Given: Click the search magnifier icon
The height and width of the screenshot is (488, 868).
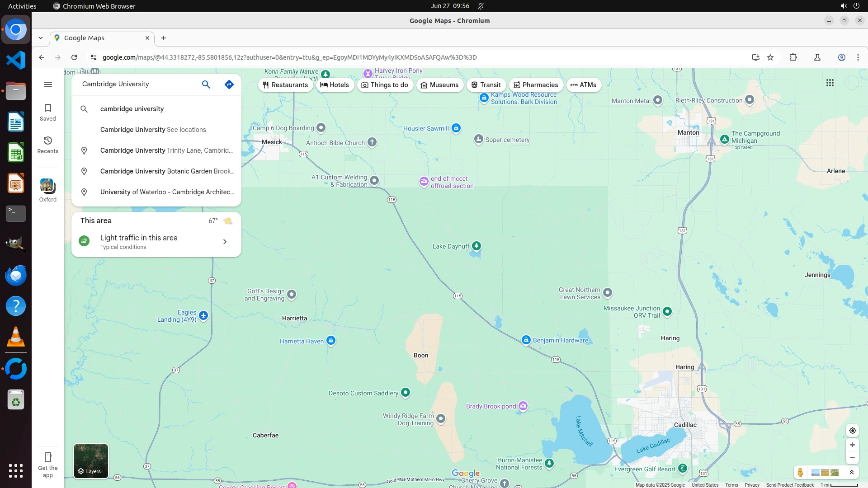Looking at the screenshot, I should [206, 84].
